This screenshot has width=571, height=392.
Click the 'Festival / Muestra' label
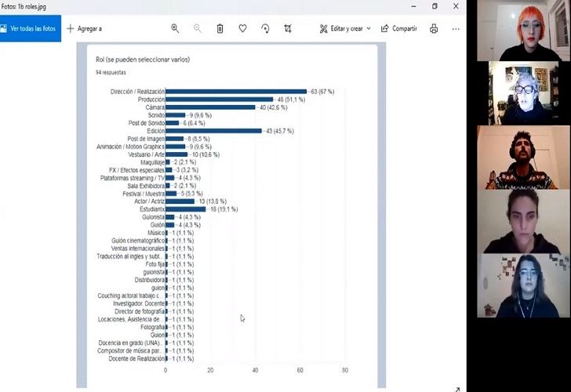pos(144,194)
